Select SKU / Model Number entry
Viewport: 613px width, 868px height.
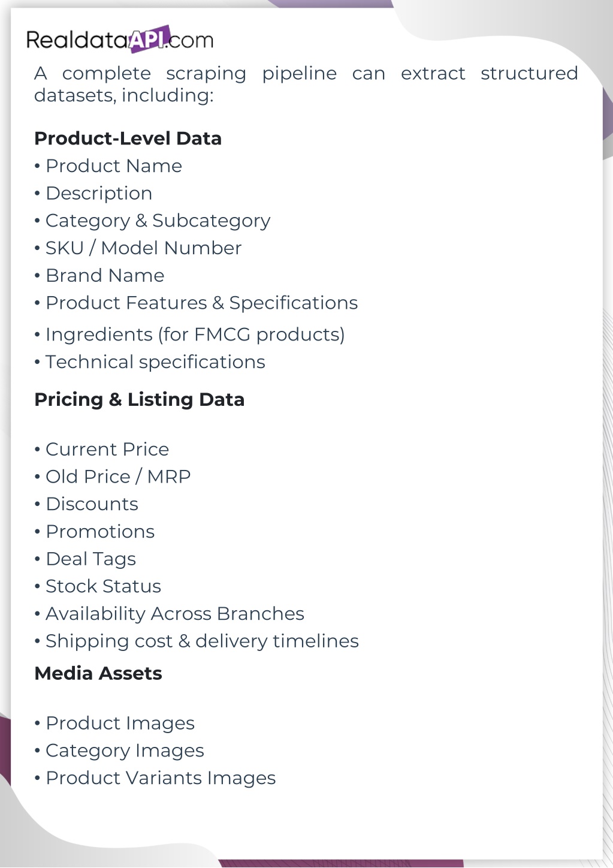pos(143,248)
